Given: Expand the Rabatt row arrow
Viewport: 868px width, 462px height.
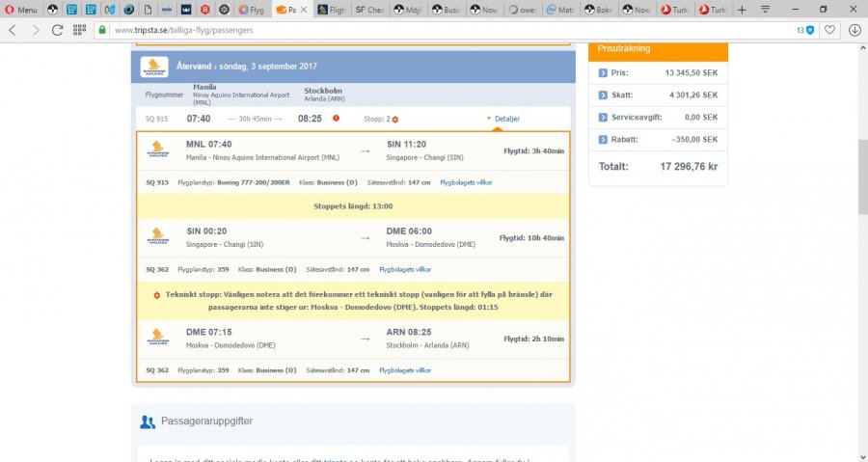Looking at the screenshot, I should point(603,140).
